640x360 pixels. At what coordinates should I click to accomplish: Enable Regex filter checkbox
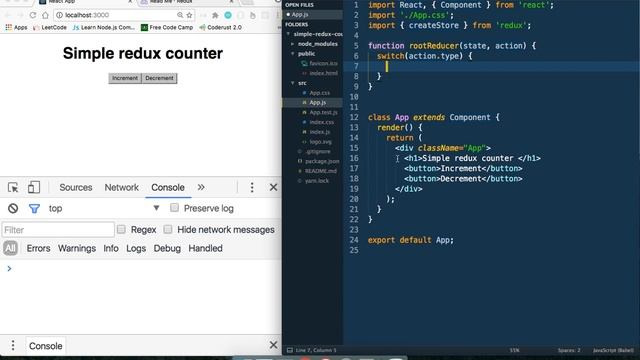pos(121,229)
